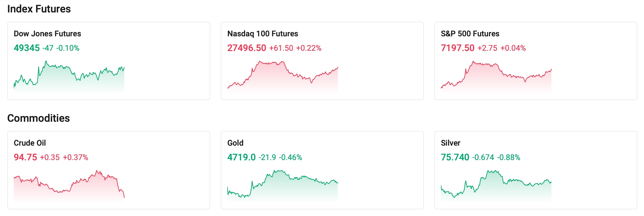Click the Gold price 4719.0
This screenshot has height=216, width=644.
point(242,157)
